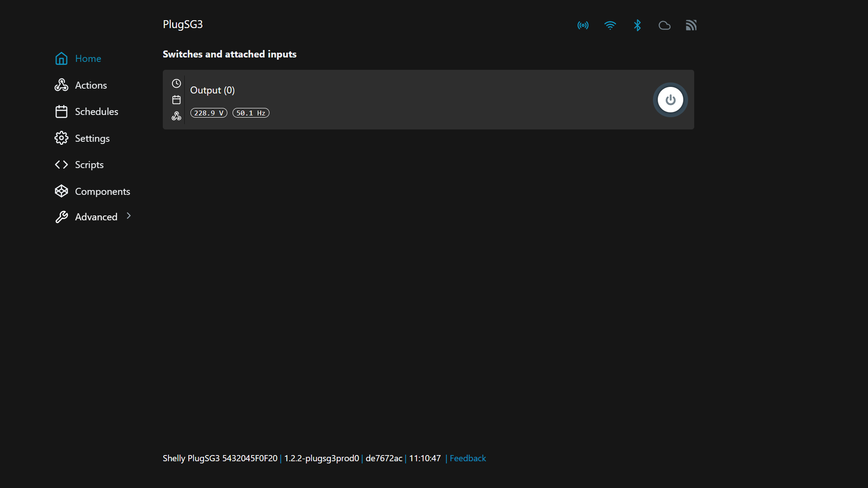
Task: Switch to the Schedules page
Action: [97, 111]
